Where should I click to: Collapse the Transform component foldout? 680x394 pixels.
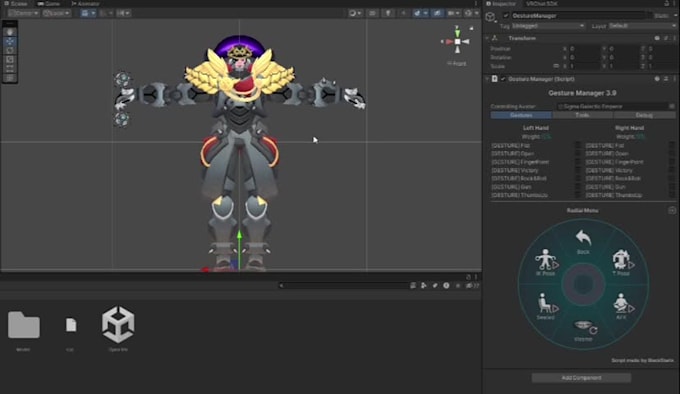pyautogui.click(x=487, y=38)
